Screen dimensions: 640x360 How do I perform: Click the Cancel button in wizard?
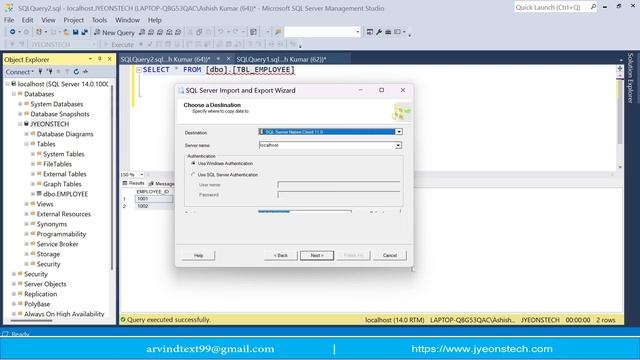click(x=390, y=255)
